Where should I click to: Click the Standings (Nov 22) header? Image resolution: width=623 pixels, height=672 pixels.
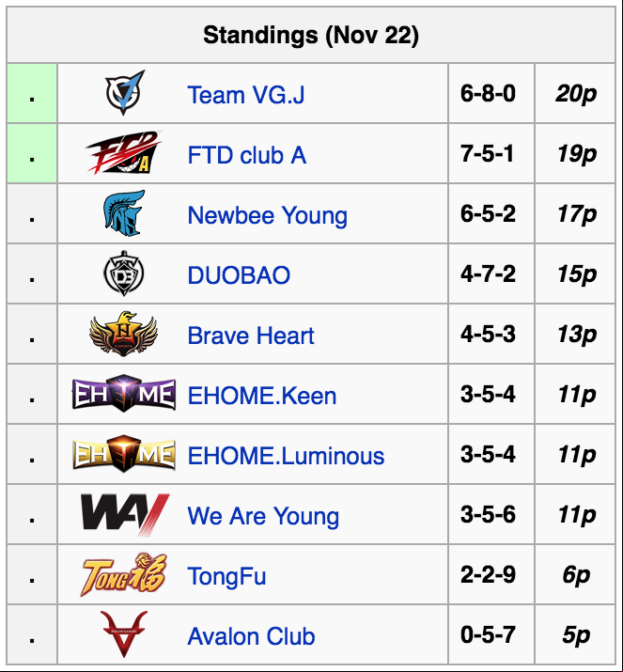coord(311,35)
